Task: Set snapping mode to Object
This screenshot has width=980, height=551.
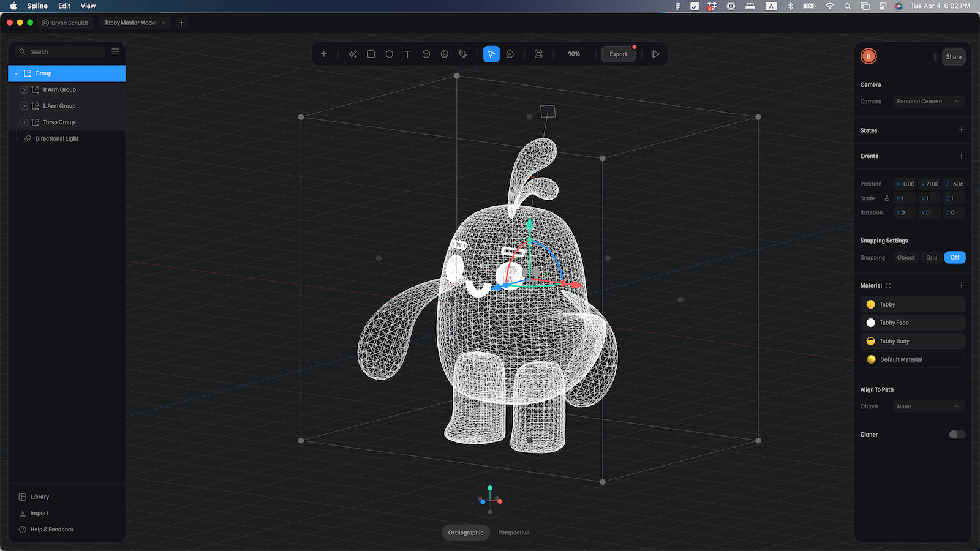Action: [906, 257]
